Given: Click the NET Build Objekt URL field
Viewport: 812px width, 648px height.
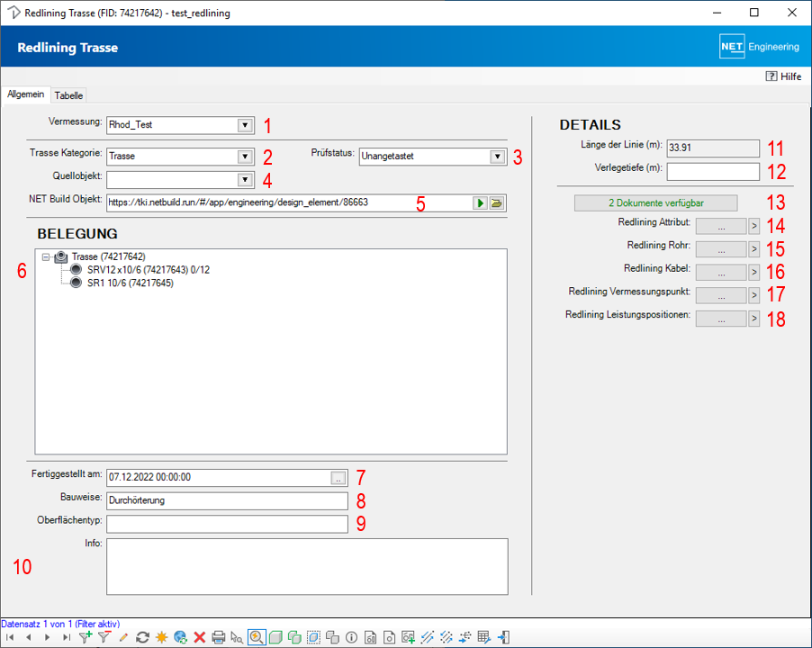Looking at the screenshot, I should 289,202.
